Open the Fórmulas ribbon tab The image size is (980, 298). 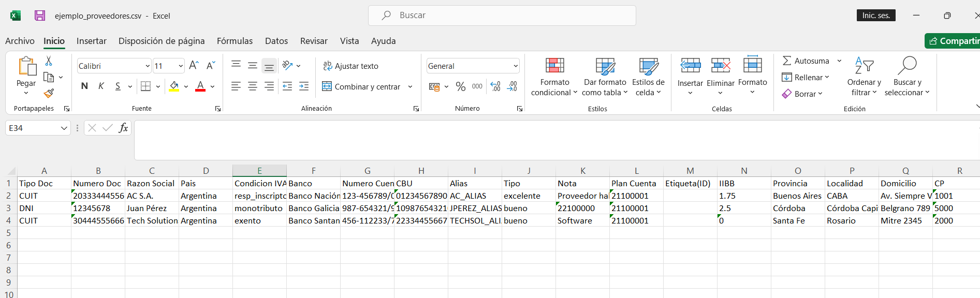tap(235, 41)
